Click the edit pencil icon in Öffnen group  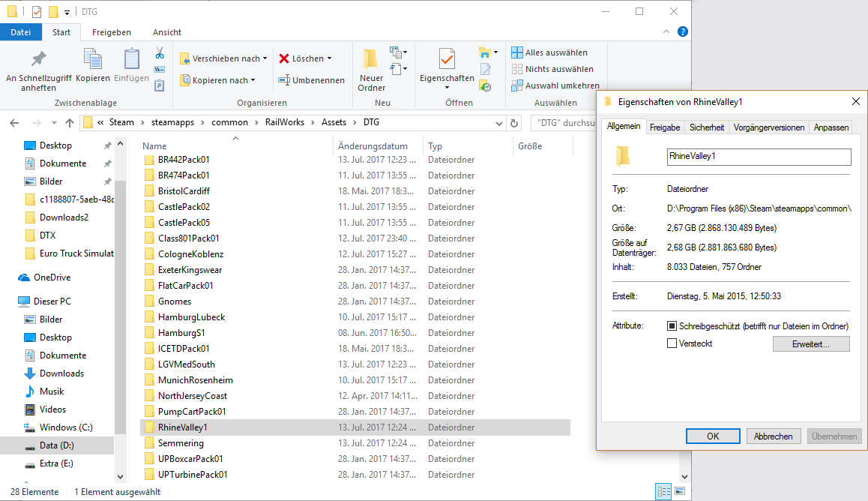[486, 69]
